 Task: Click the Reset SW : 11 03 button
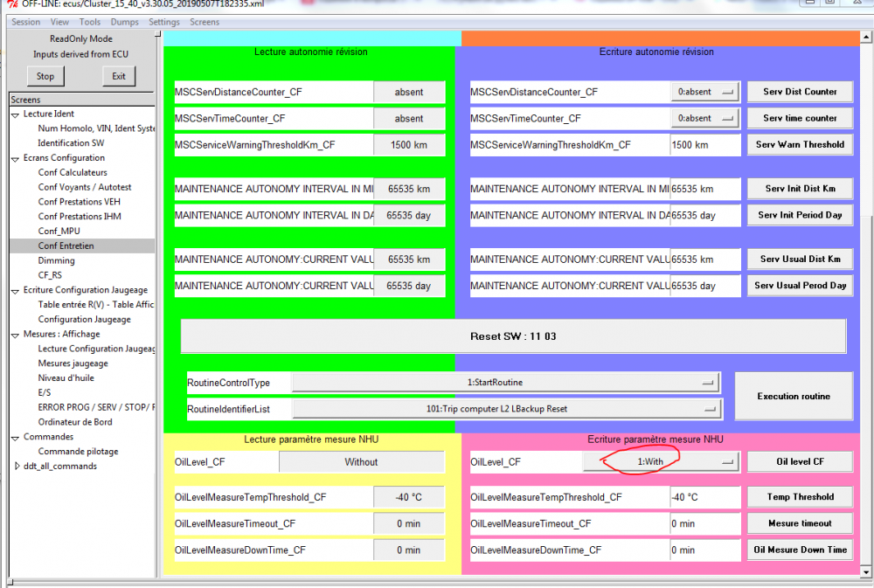coord(513,336)
